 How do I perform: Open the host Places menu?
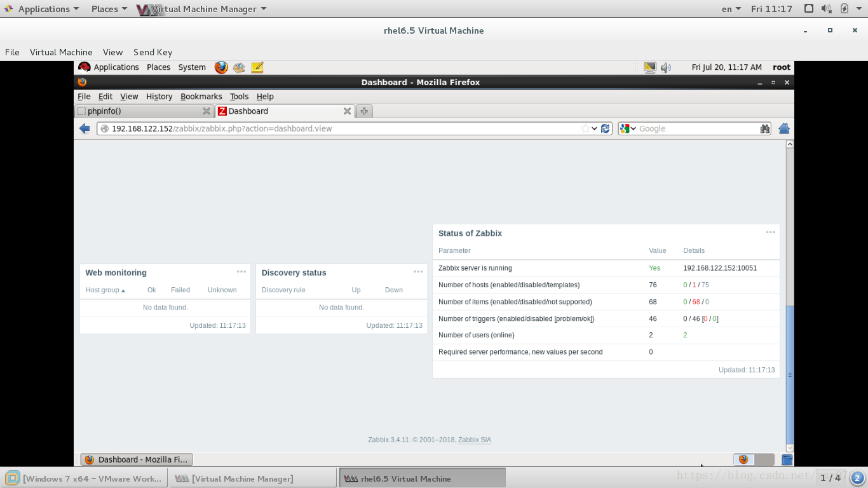pos(109,9)
